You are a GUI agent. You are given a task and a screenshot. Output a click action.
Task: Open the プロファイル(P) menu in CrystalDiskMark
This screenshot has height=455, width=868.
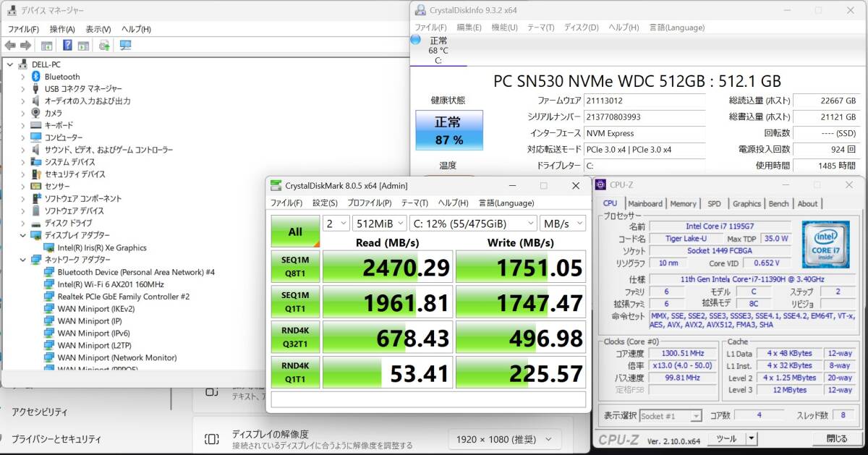point(369,203)
